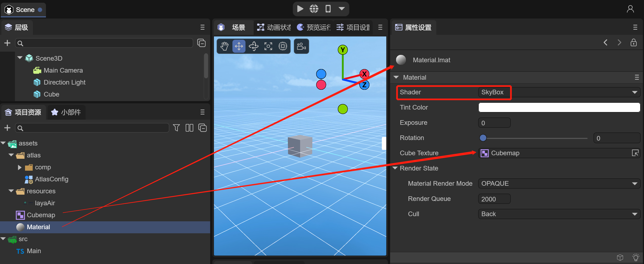The image size is (644, 264).
Task: Toggle the two-column layout in project assets
Action: click(189, 128)
